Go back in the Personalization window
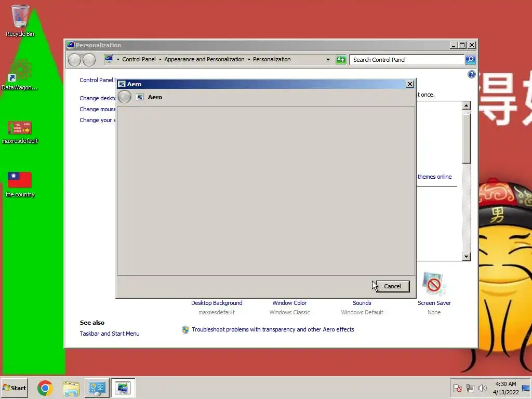Viewport: 532px width, 399px height. point(74,60)
